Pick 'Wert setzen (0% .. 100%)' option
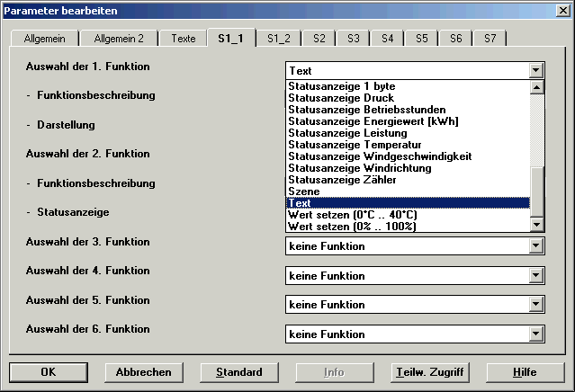Screen dimensions: 575x392 tap(353, 226)
